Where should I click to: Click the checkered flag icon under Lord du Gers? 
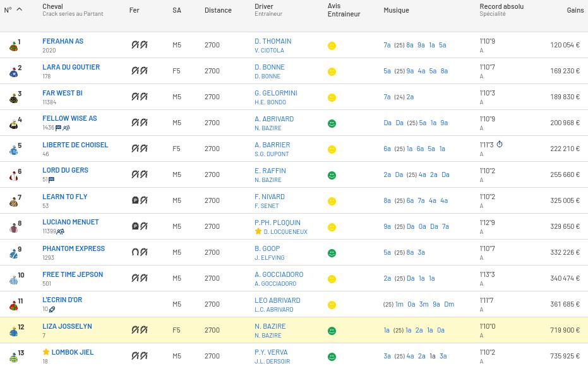[x=51, y=180]
